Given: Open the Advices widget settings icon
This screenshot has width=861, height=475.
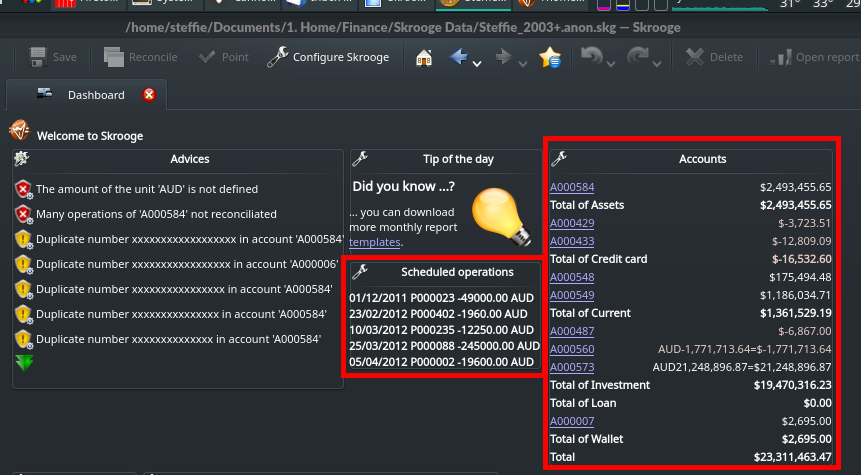Looking at the screenshot, I should tap(21, 159).
